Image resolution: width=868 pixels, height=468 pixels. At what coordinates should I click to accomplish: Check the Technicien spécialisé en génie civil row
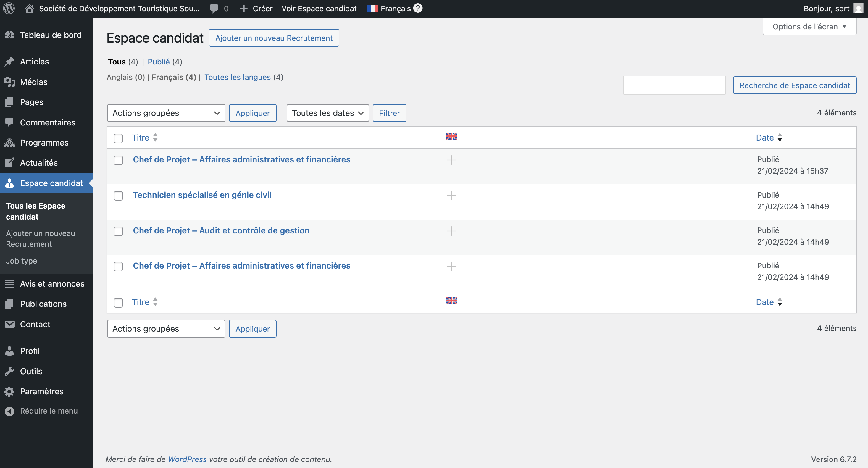pos(118,196)
